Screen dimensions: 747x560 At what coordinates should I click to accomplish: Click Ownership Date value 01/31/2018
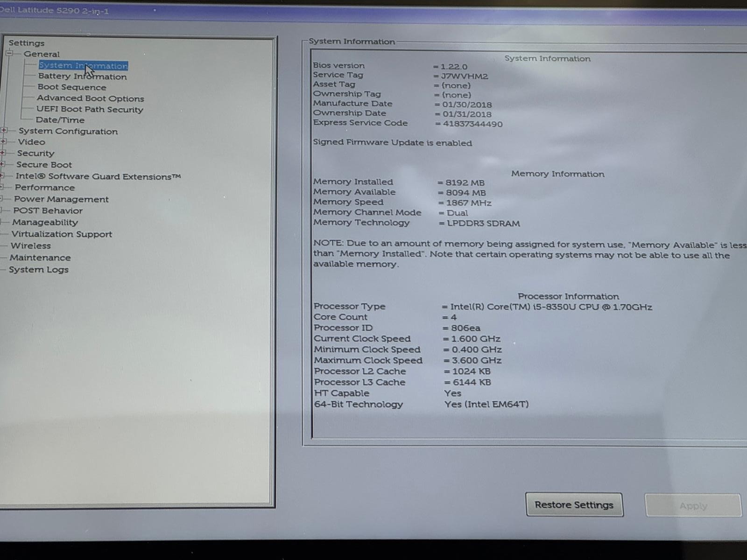pyautogui.click(x=467, y=114)
